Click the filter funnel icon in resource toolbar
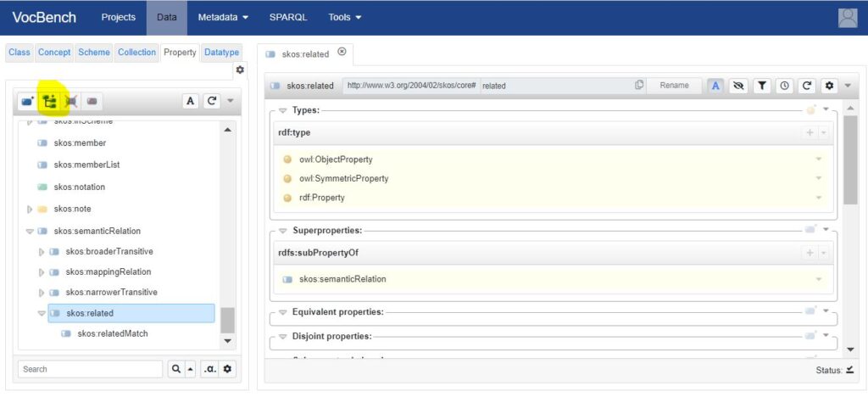Screen dimensions: 868x397 pos(762,86)
